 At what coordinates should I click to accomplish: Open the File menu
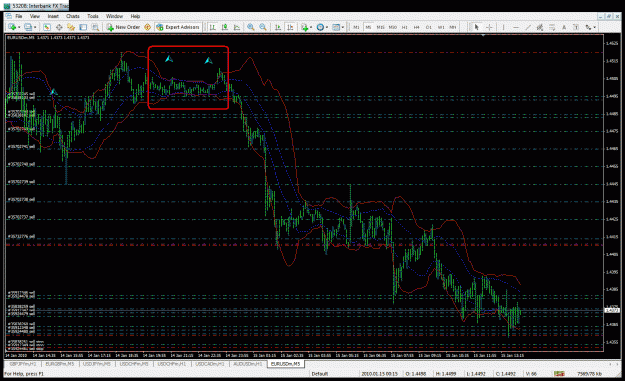click(x=18, y=16)
